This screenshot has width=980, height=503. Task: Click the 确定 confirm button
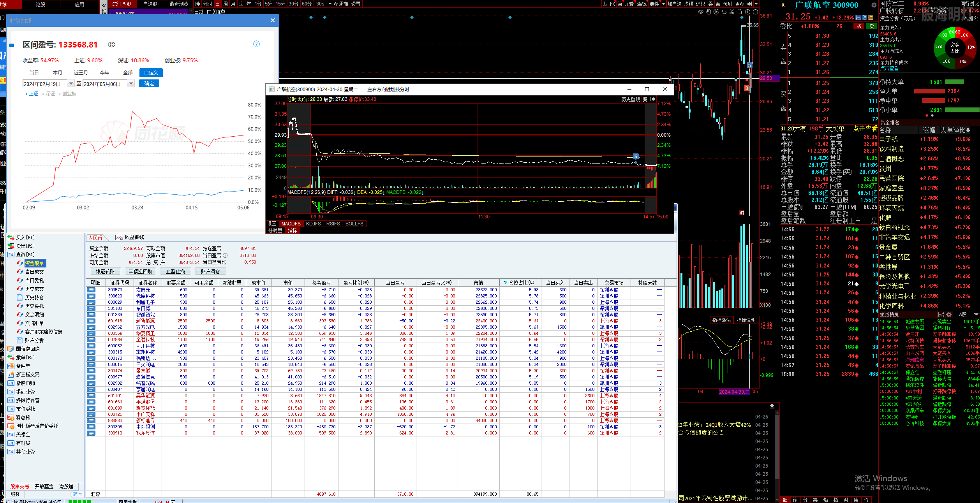[149, 84]
